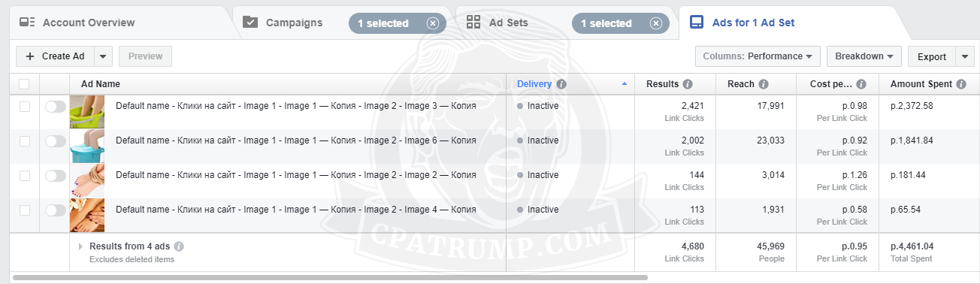Click info icon next to Results from 4 ads

(x=179, y=246)
